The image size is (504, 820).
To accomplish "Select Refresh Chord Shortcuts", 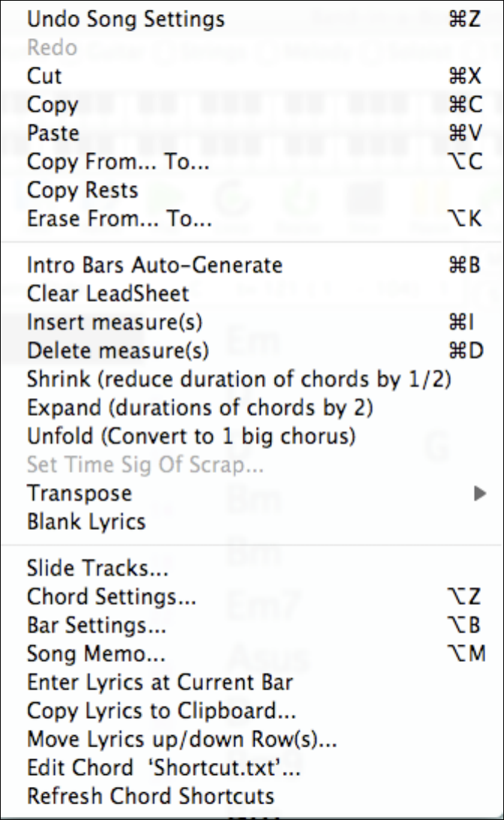I will coord(151,796).
